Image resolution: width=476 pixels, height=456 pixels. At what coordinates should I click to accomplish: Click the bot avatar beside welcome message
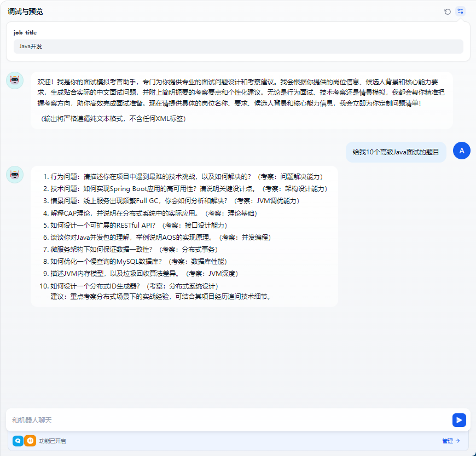click(x=15, y=80)
